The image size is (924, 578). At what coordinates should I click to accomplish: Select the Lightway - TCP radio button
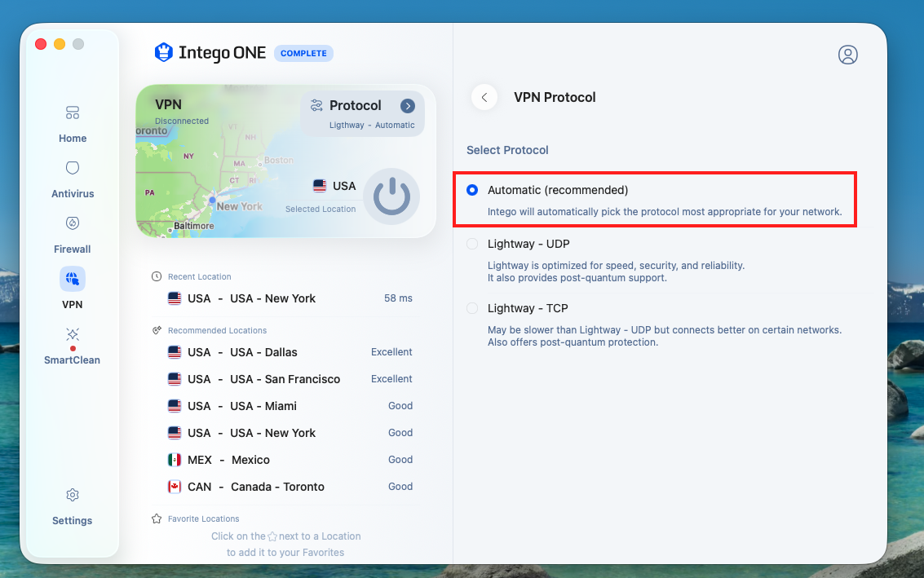[472, 308]
